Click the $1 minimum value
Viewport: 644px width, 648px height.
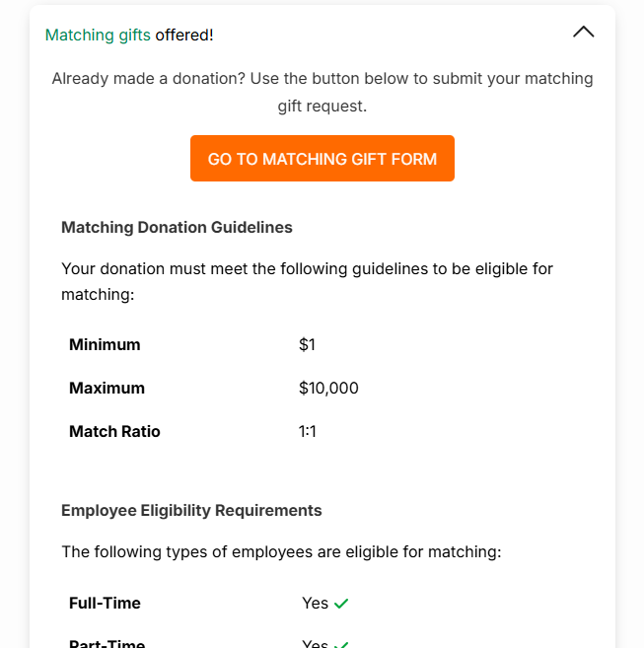tap(307, 344)
